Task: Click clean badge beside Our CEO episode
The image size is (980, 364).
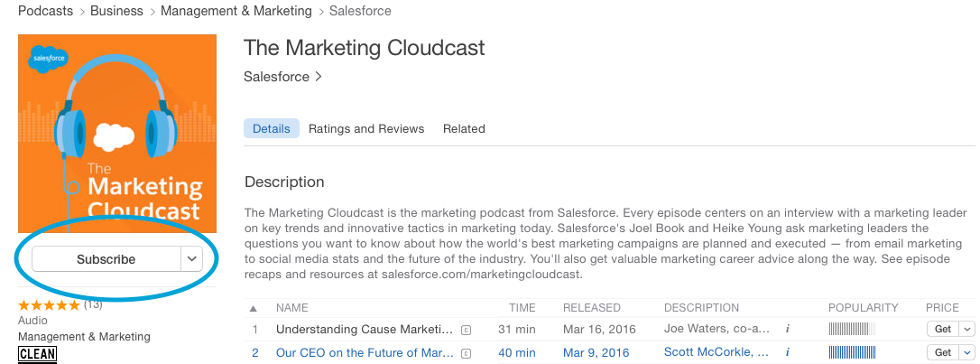Action: pyautogui.click(x=466, y=353)
